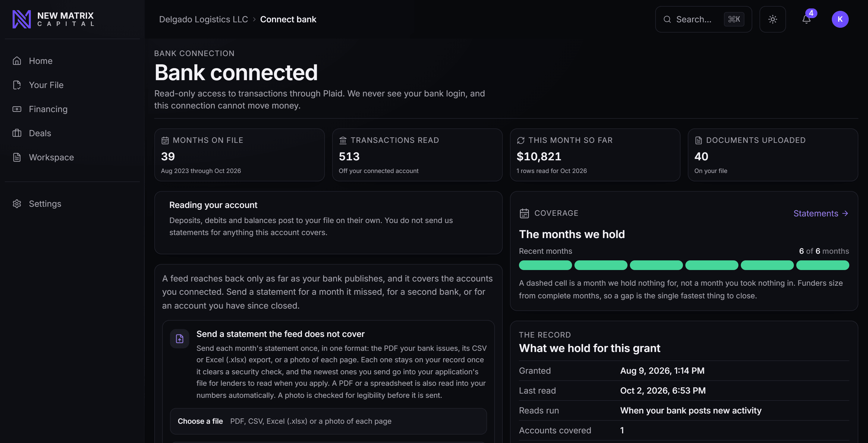
Task: Click the Financing banknote icon
Action: 17,109
